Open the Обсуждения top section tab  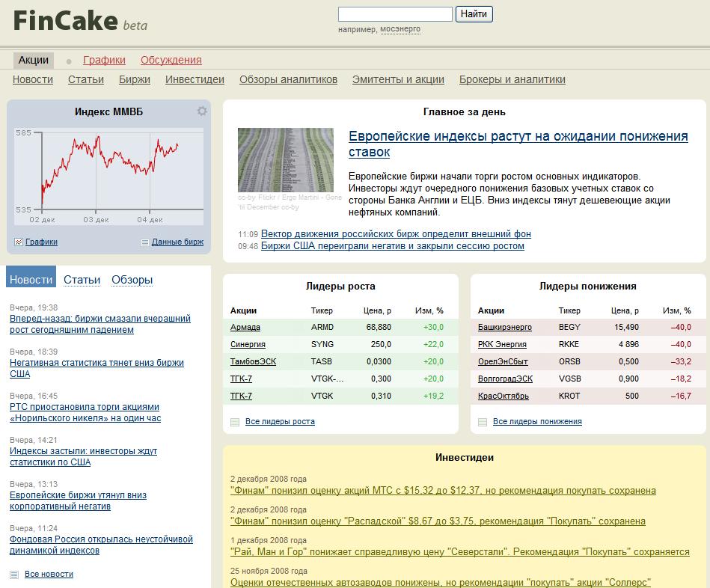tap(171, 60)
